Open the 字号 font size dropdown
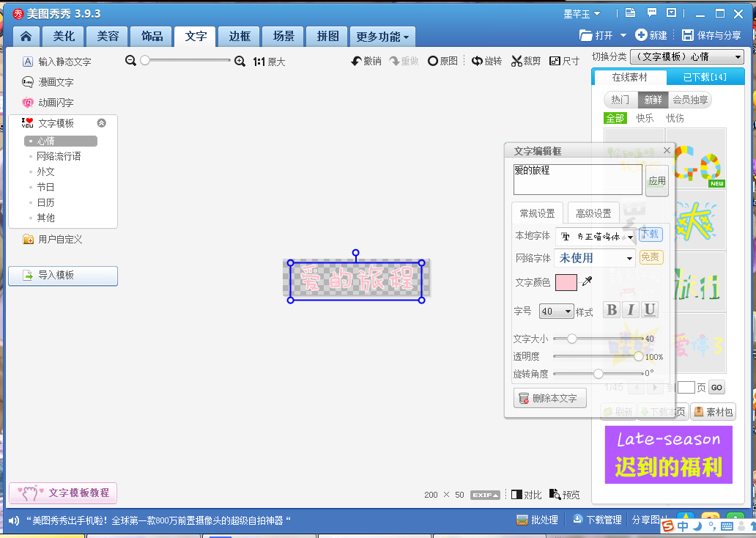The height and width of the screenshot is (538, 756). (557, 312)
